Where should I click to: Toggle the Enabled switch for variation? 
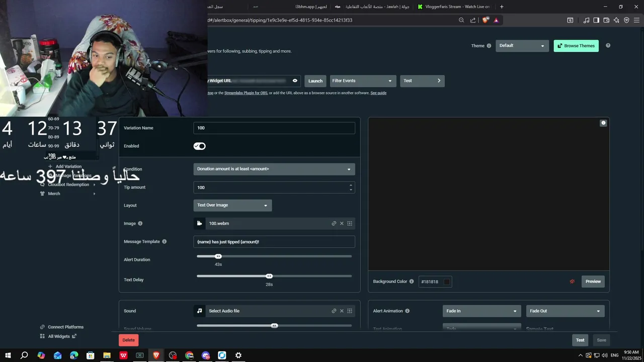coord(199,146)
